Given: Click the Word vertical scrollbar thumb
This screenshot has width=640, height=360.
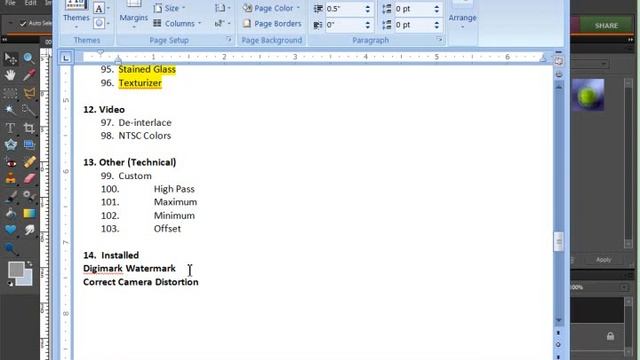Looking at the screenshot, I should coord(559,242).
